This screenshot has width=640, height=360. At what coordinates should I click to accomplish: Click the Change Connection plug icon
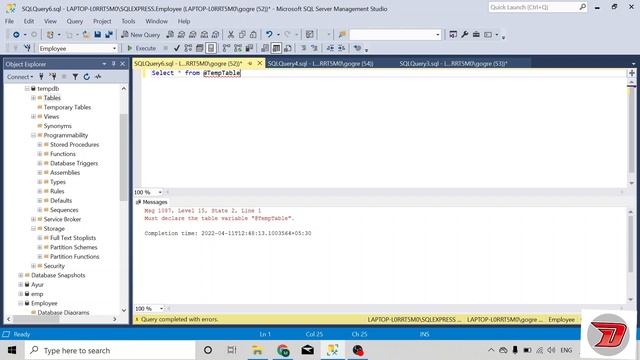tap(27, 48)
